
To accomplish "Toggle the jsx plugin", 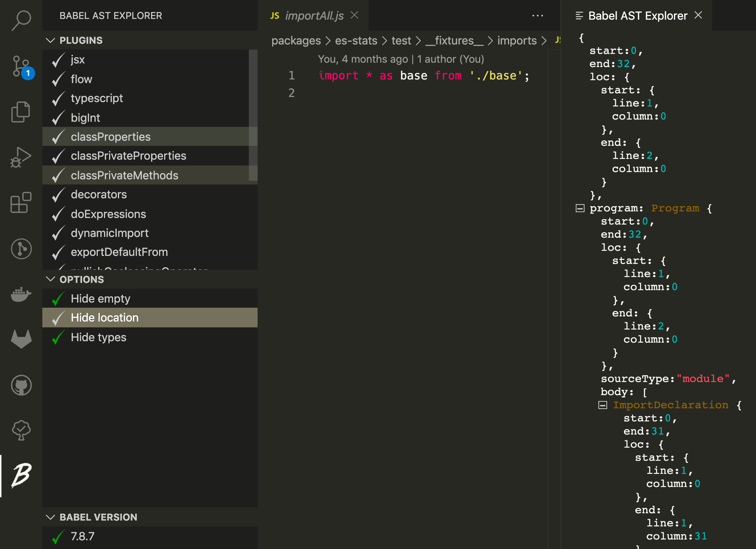I will tap(150, 59).
